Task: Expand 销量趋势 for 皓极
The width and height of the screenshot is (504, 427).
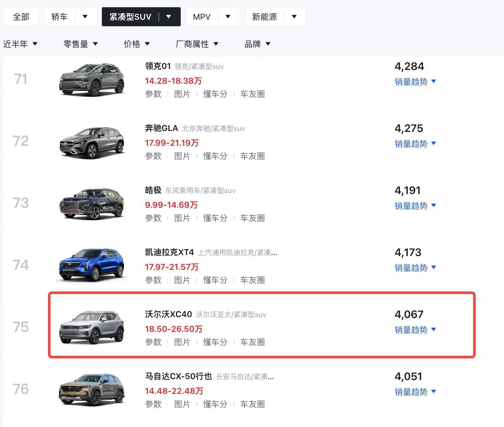Action: [415, 206]
